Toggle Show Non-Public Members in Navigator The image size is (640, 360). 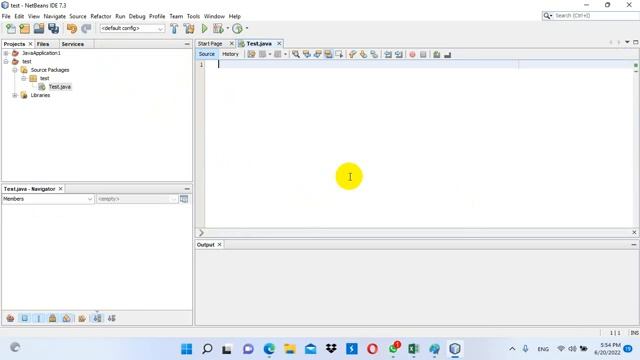click(x=53, y=318)
